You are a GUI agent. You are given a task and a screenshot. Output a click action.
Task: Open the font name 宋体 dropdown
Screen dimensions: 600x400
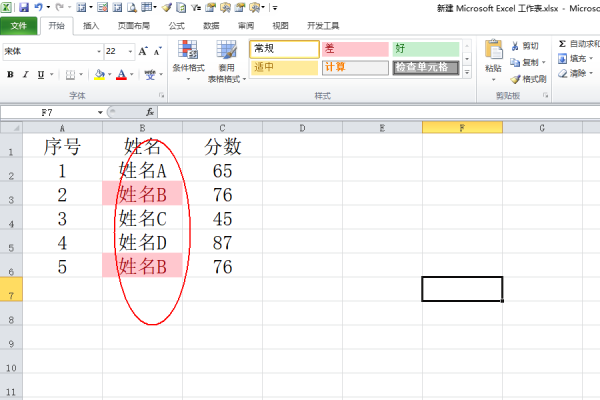[99, 51]
